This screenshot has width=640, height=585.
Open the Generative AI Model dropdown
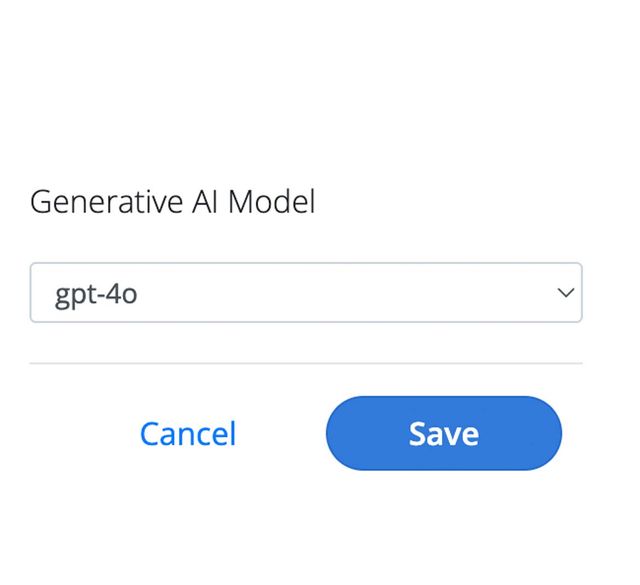(305, 293)
